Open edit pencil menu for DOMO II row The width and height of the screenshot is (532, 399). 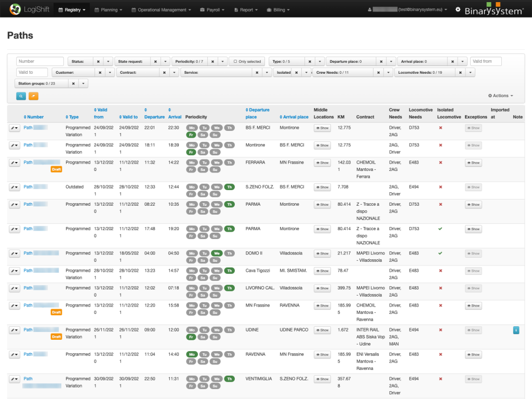tap(14, 254)
